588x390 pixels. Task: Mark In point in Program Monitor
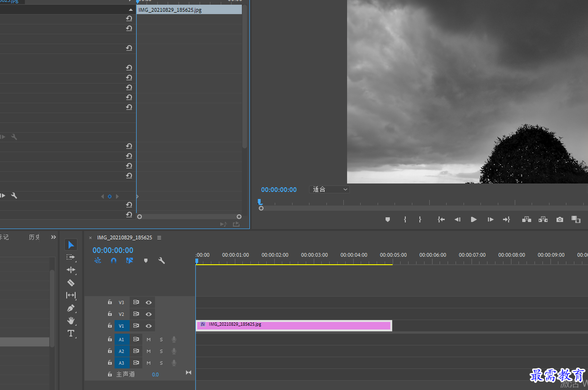[x=405, y=219]
